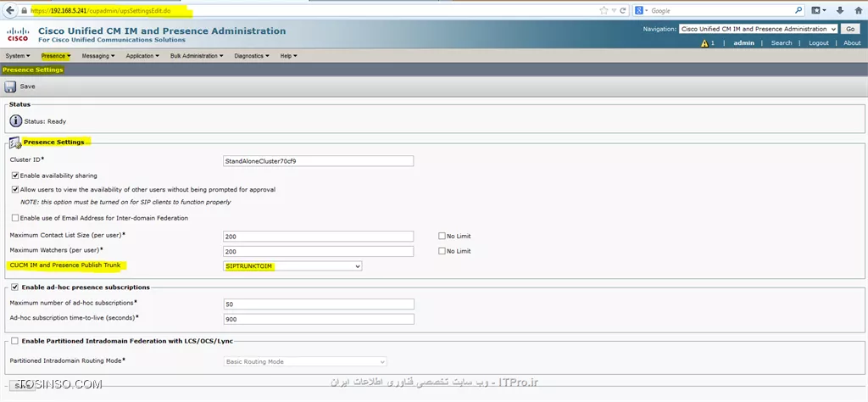Check No Limit for Maximum Watchers

point(442,251)
